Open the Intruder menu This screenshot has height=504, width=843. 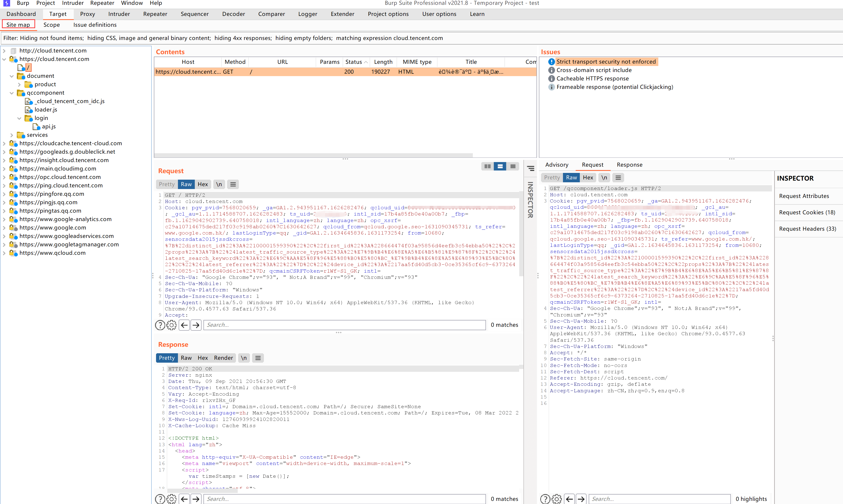(x=73, y=3)
